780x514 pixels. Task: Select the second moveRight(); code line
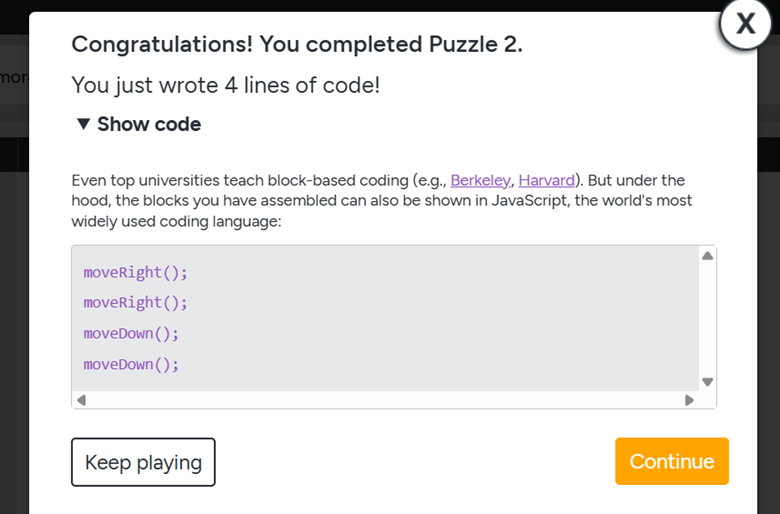pos(135,303)
